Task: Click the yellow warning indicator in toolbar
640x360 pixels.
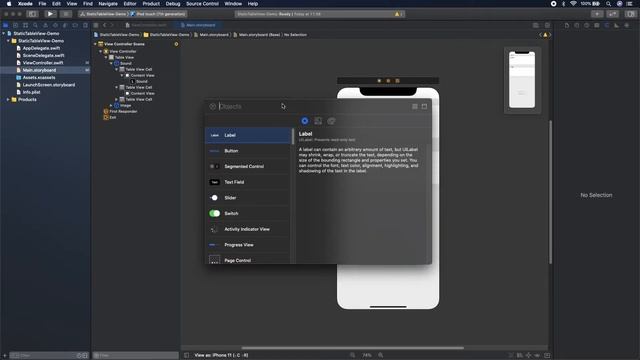Action: [x=398, y=14]
